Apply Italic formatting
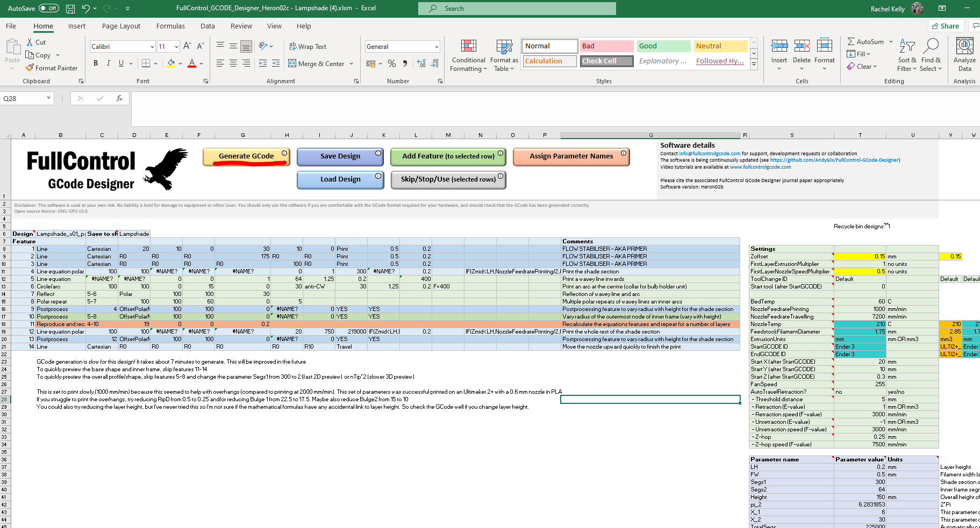The width and height of the screenshot is (980, 528). (x=109, y=63)
